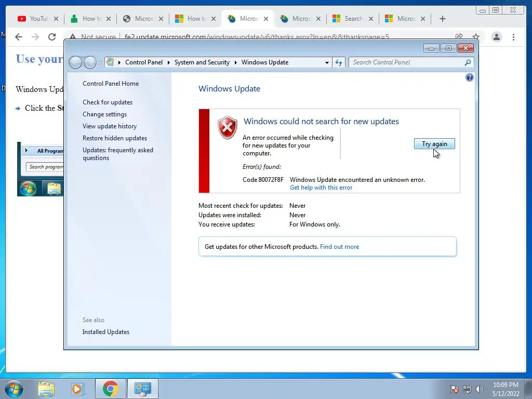Click Chrome back arrow

pos(19,37)
